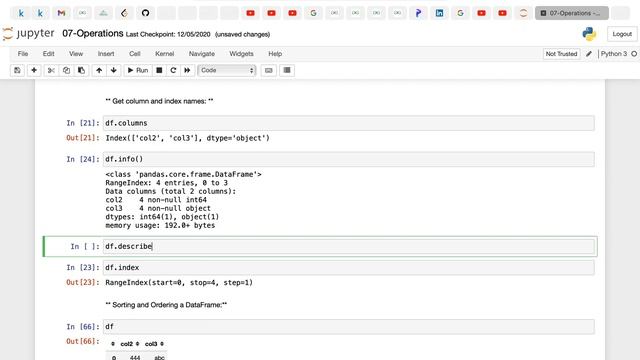Image resolution: width=640 pixels, height=360 pixels.
Task: Copy selected cells icon
Action: click(x=66, y=70)
